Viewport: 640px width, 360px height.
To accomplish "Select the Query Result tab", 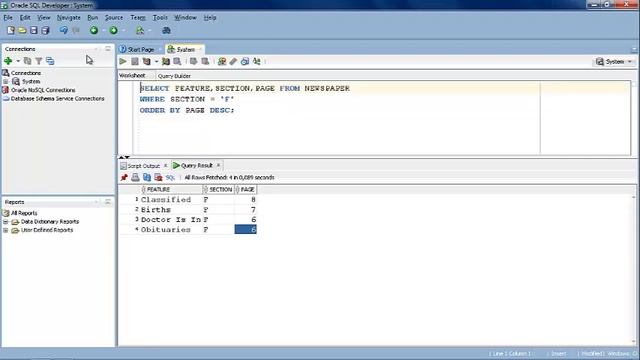I will point(196,165).
